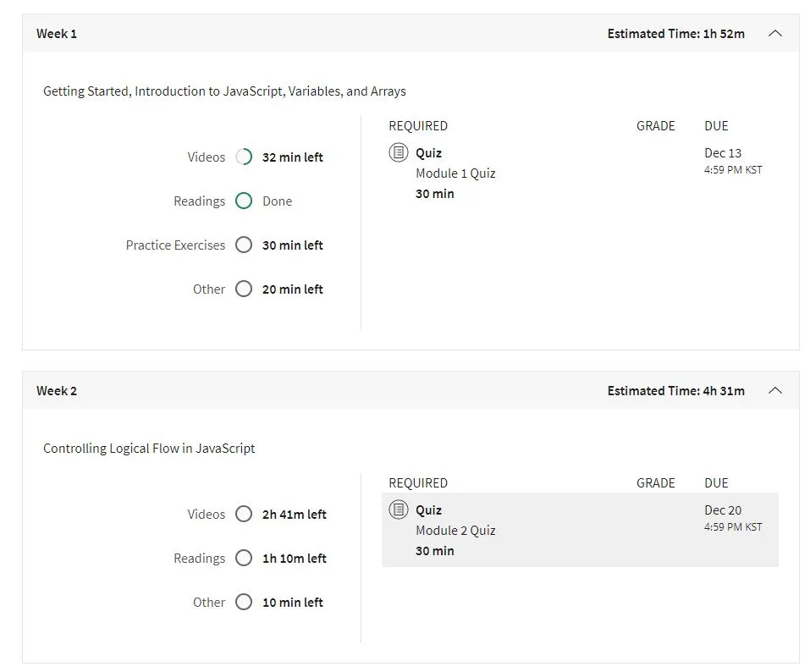Select Week 2 Readings 1h 10m left
Image resolution: width=810 pixels, height=672 pixels.
(x=294, y=559)
